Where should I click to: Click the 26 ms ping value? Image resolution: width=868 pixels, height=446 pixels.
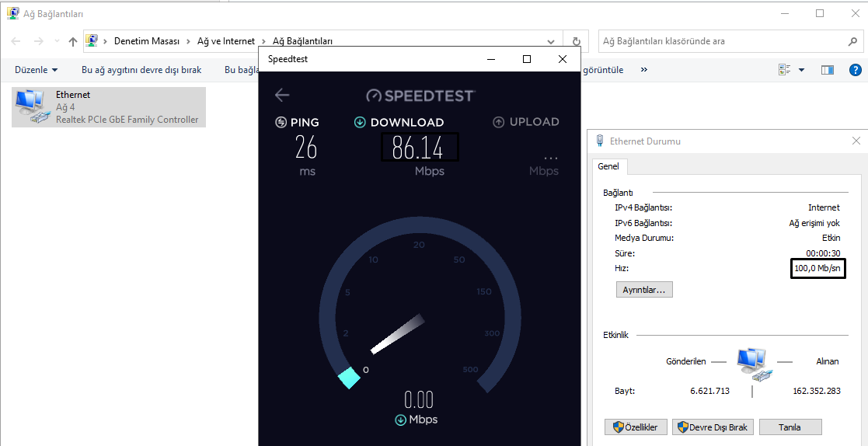tap(305, 147)
